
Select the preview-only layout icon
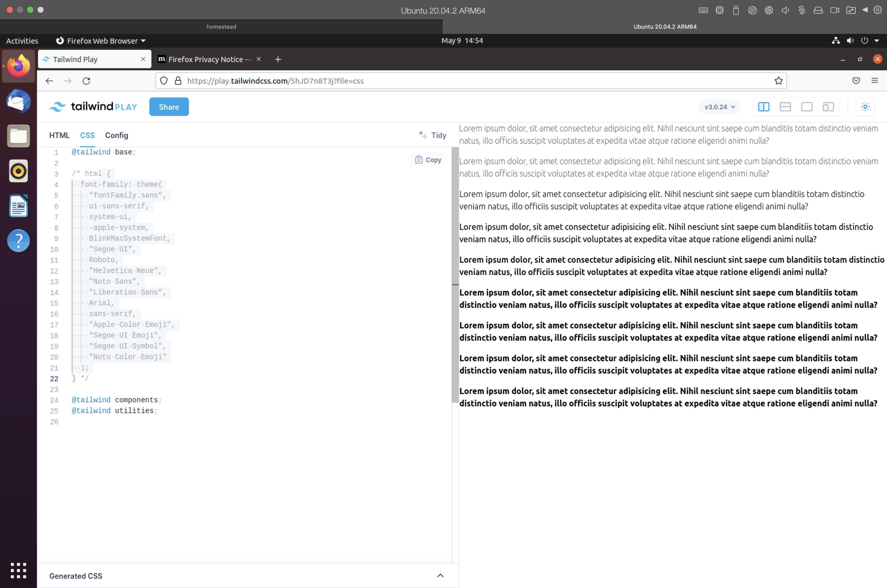pyautogui.click(x=807, y=106)
